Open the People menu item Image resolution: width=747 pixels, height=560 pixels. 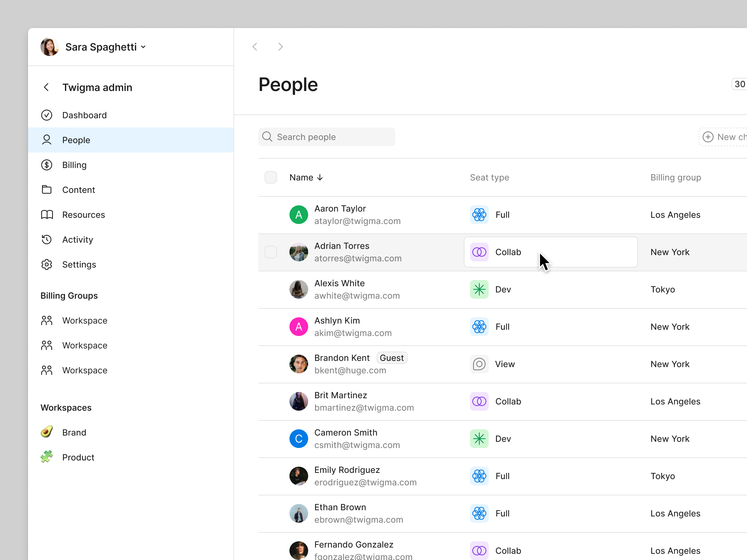point(75,139)
